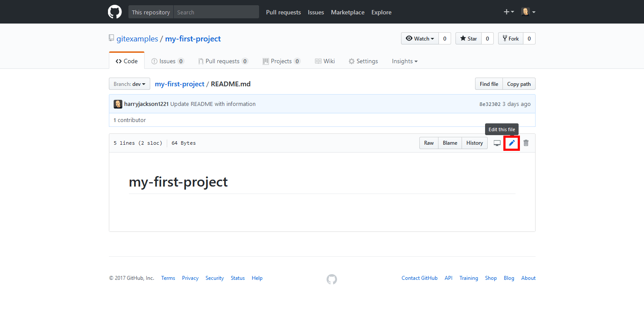The height and width of the screenshot is (323, 644).
Task: Click the 64 Bytes file size text
Action: pos(184,143)
